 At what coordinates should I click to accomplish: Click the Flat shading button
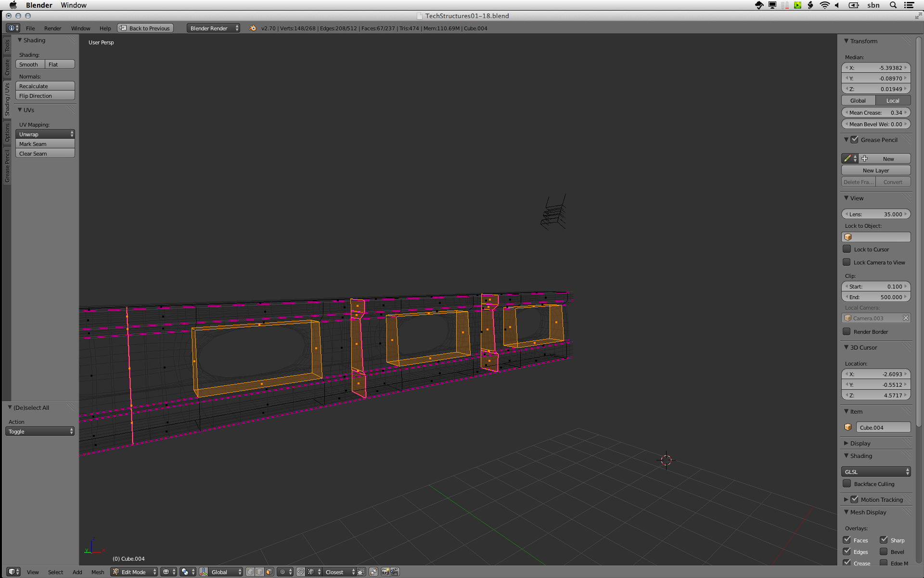(x=60, y=65)
